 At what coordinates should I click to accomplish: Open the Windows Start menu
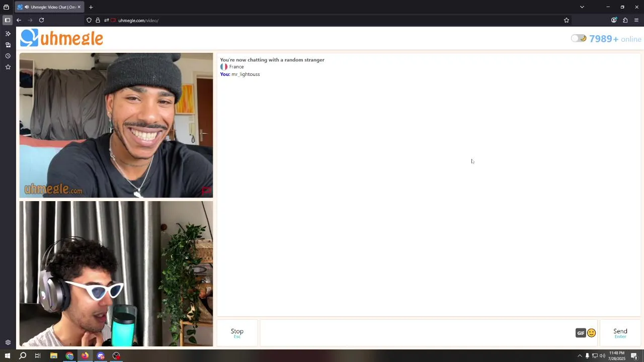(7, 356)
